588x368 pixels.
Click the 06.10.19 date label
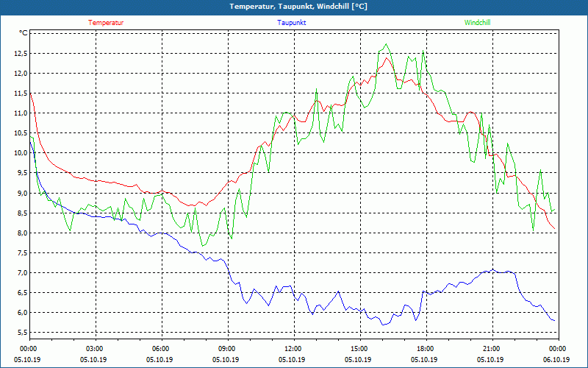(x=556, y=360)
